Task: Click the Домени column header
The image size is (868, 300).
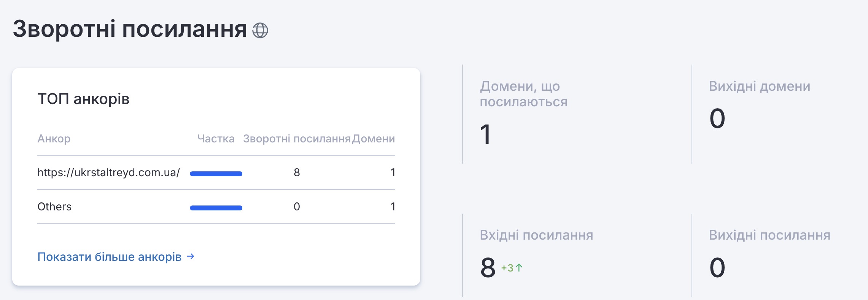Action: 373,139
